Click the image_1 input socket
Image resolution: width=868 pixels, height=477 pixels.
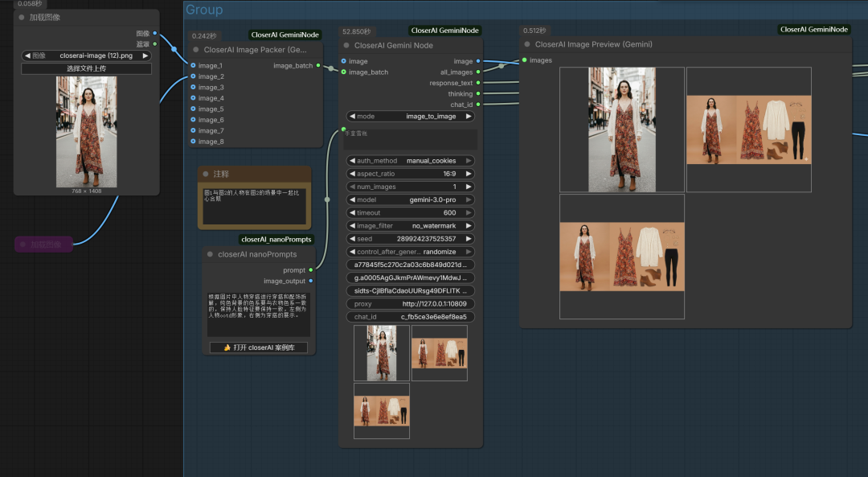point(193,66)
